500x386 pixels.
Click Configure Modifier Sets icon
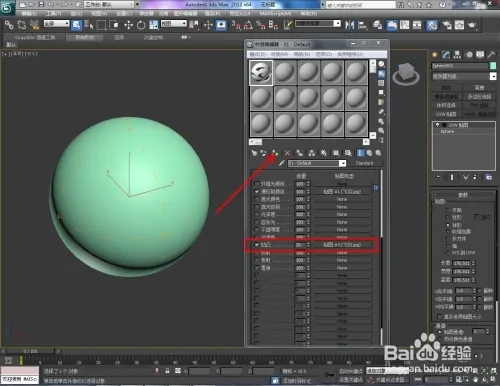[x=489, y=177]
